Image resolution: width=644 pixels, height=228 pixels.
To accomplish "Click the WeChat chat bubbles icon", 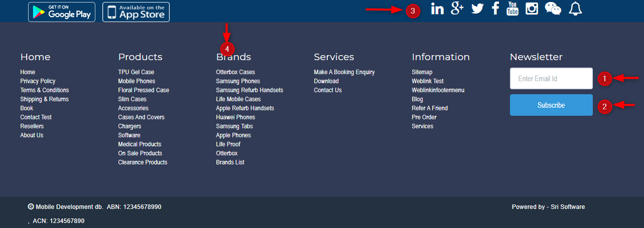I will tap(553, 9).
